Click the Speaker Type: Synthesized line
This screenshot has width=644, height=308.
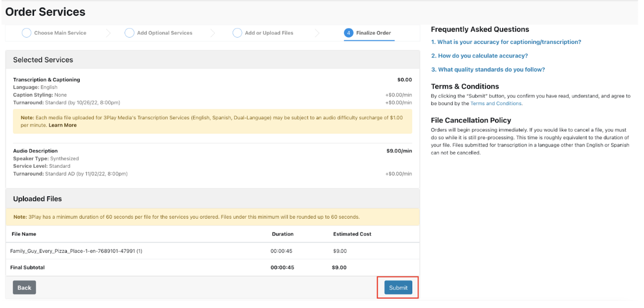[x=46, y=159]
